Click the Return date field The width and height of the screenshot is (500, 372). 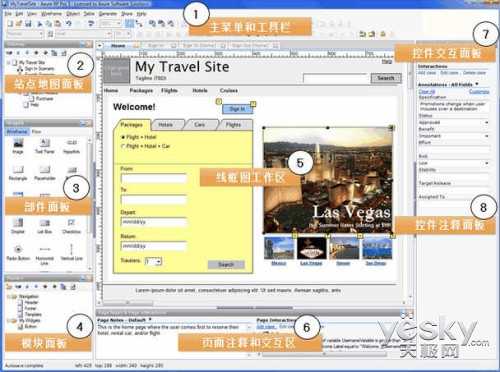coord(154,246)
